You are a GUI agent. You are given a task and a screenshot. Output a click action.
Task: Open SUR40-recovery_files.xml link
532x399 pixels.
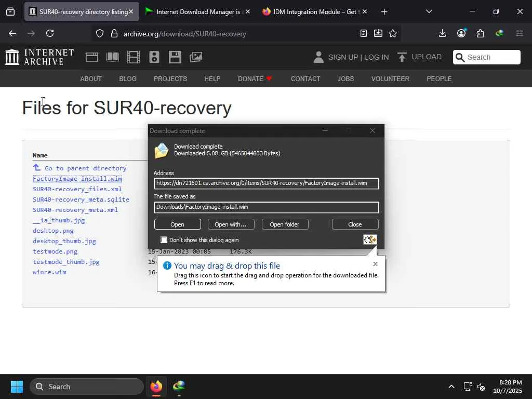point(77,189)
